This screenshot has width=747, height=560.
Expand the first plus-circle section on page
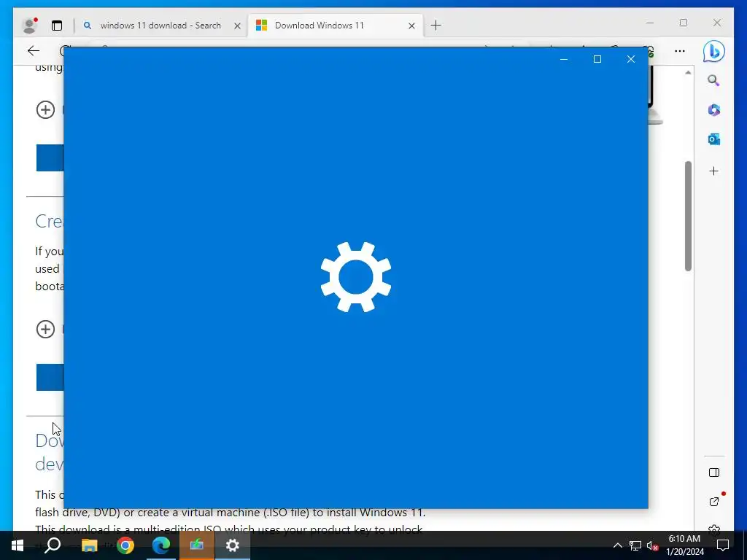pos(46,110)
